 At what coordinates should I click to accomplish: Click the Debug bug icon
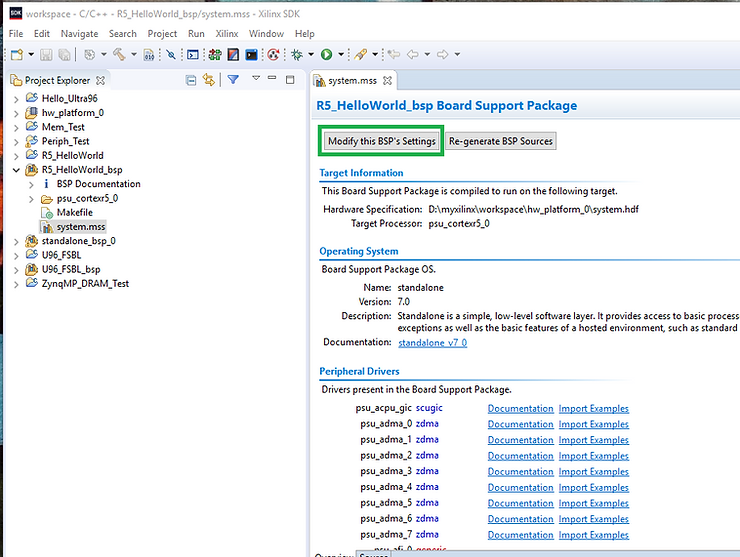[296, 54]
